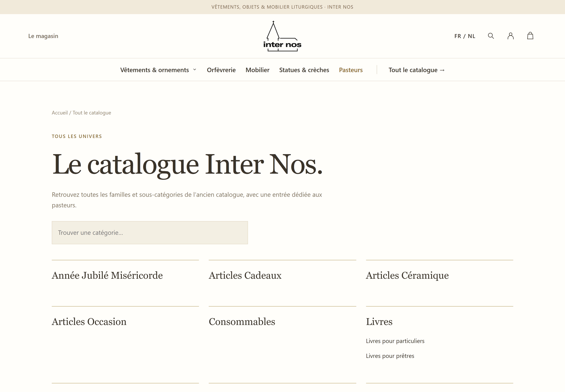Switch language to NL
The image size is (565, 392).
(471, 36)
